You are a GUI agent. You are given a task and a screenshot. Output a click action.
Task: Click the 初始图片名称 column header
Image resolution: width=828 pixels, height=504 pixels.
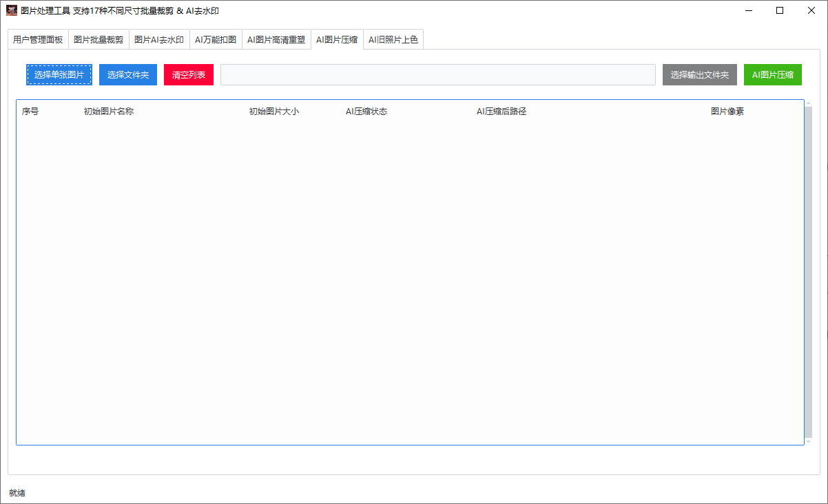[109, 112]
